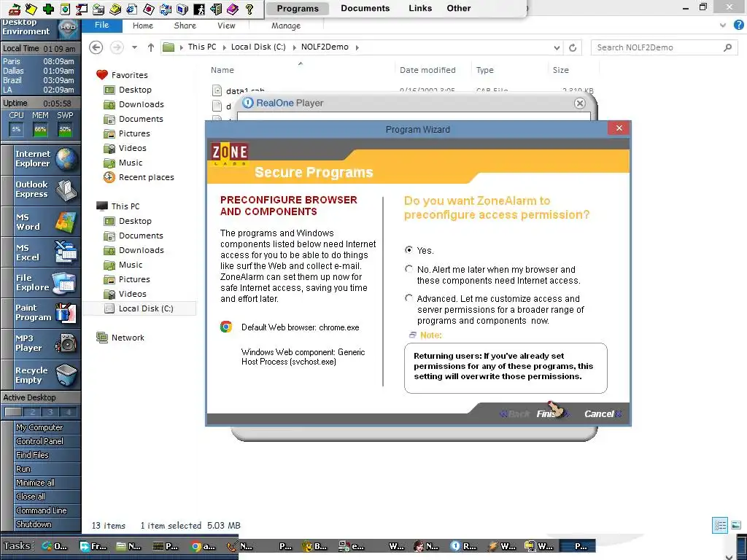747x560 pixels.
Task: Select the Advanced customize access radio option
Action: 409,297
